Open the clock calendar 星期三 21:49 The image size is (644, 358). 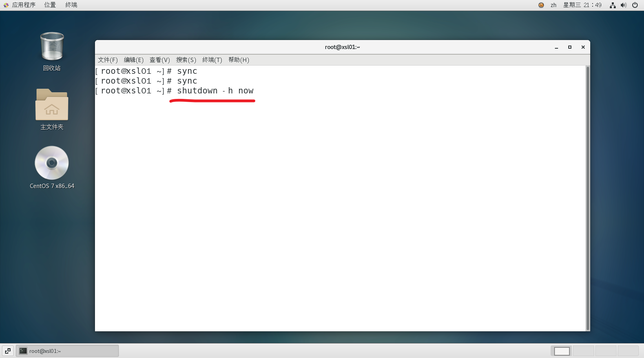coord(582,5)
